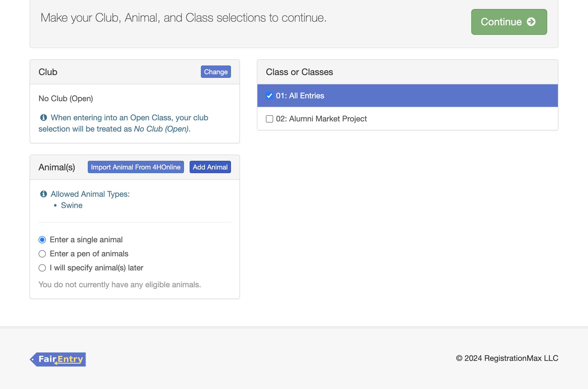Check the 02: Alumni Market Project box
This screenshot has height=389, width=588.
pyautogui.click(x=270, y=119)
